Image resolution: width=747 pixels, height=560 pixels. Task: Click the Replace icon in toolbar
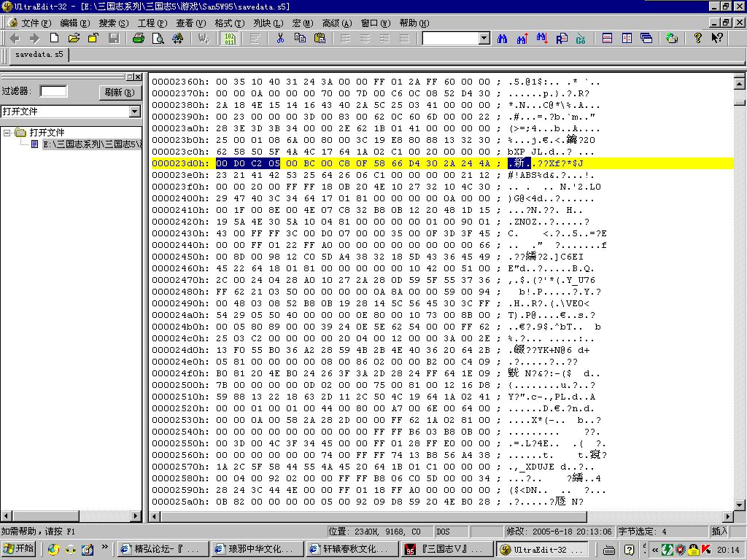561,38
